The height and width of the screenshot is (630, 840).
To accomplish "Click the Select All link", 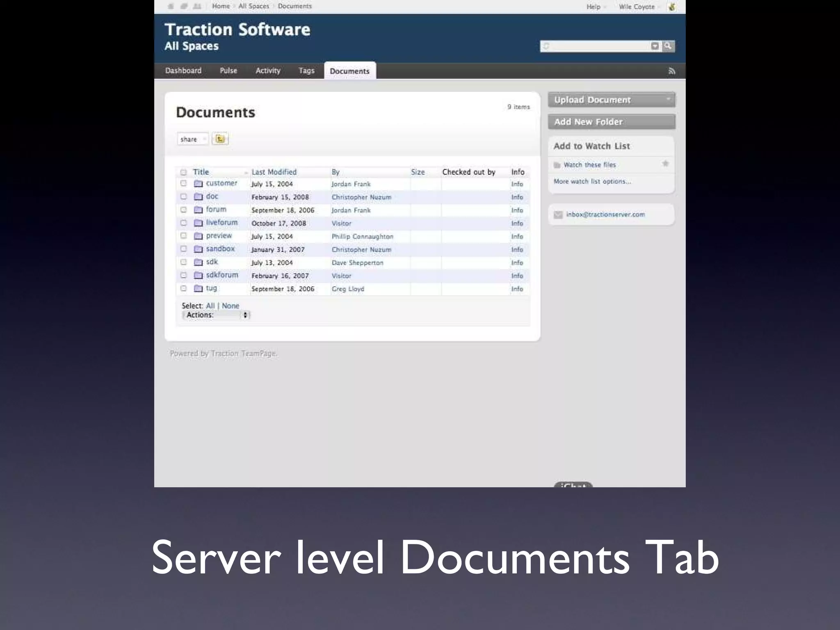I will click(210, 306).
